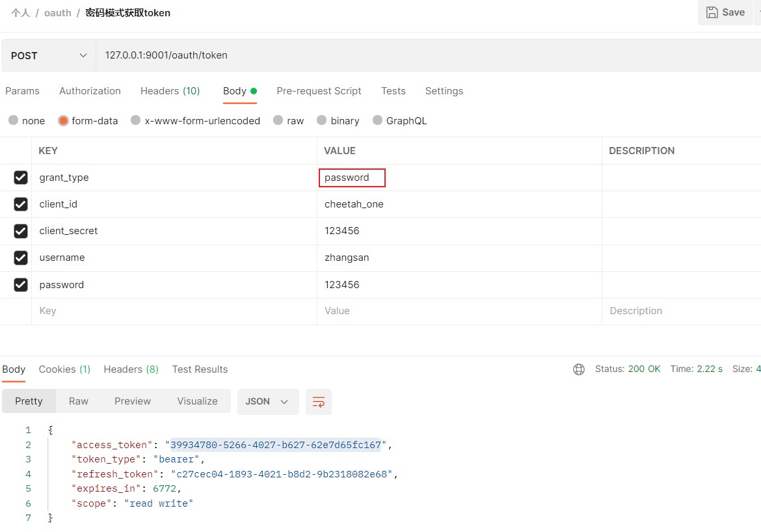Click the empty Key placeholder field
The image size is (761, 532).
174,311
